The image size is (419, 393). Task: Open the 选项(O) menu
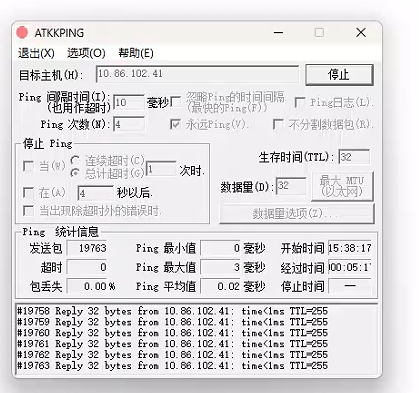tap(86, 53)
